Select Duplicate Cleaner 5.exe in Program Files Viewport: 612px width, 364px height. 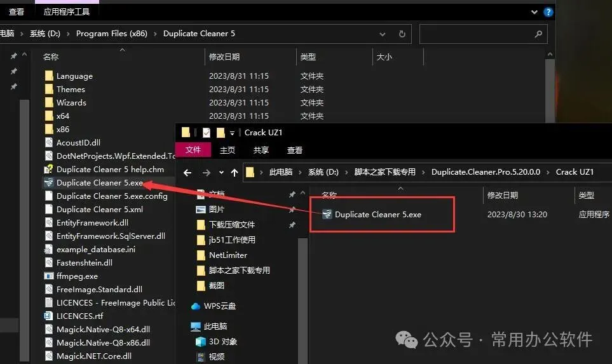click(100, 182)
